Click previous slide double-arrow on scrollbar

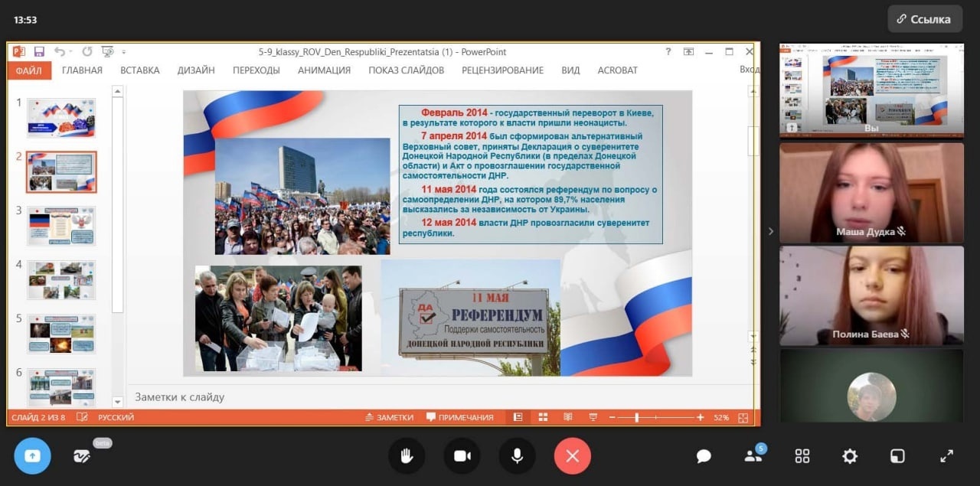tap(753, 349)
